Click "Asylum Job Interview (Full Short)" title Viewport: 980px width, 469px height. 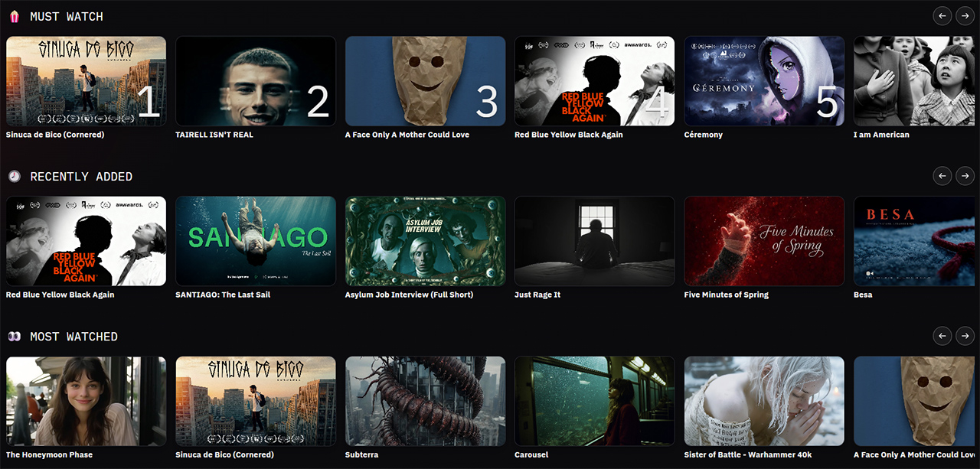[409, 295]
